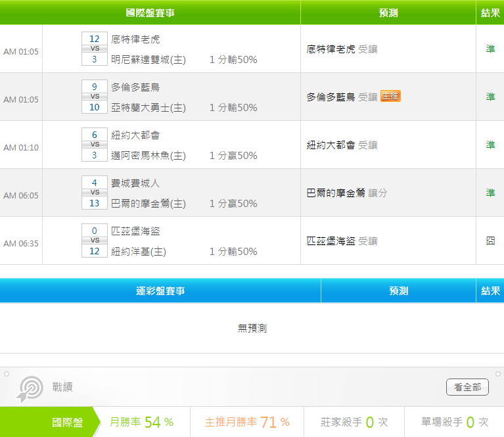The width and height of the screenshot is (504, 437).
Task: Click the 主推 orange badge
Action: click(x=390, y=96)
